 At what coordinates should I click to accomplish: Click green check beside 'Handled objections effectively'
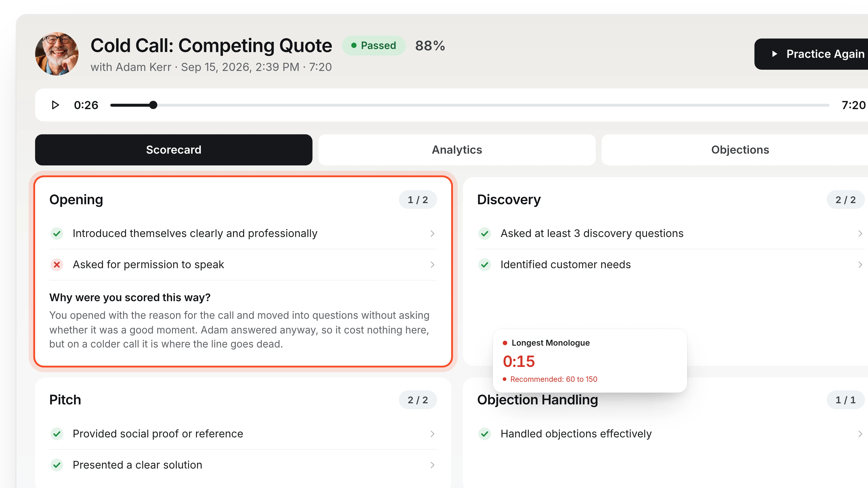pos(485,434)
